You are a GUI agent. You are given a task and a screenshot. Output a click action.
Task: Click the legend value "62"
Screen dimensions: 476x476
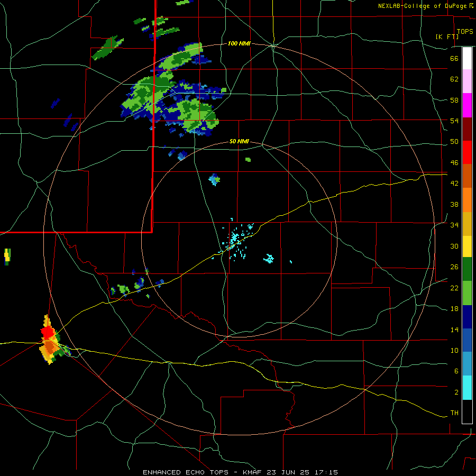454,79
